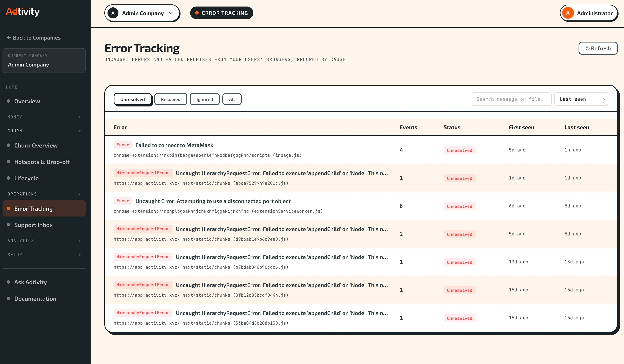Go Back to Companies

(34, 38)
